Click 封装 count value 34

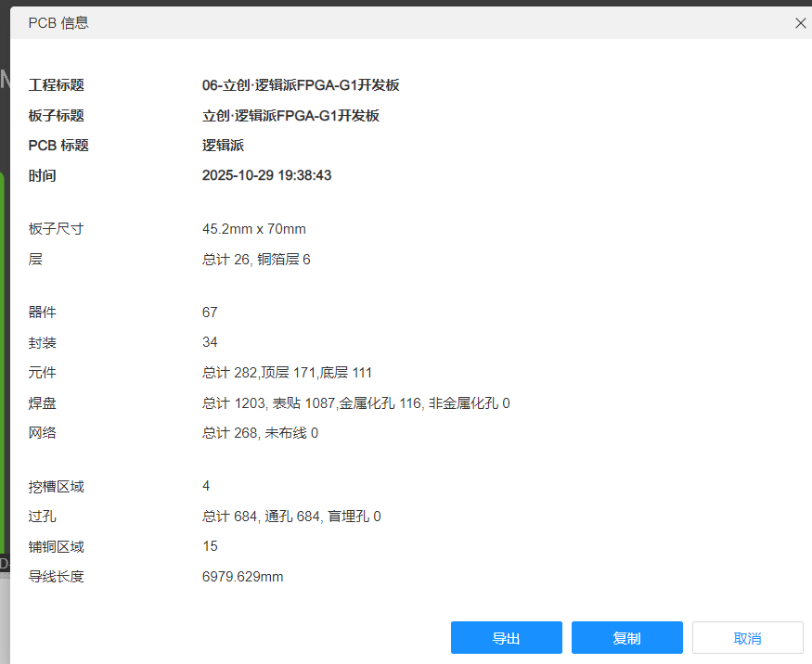tap(210, 342)
